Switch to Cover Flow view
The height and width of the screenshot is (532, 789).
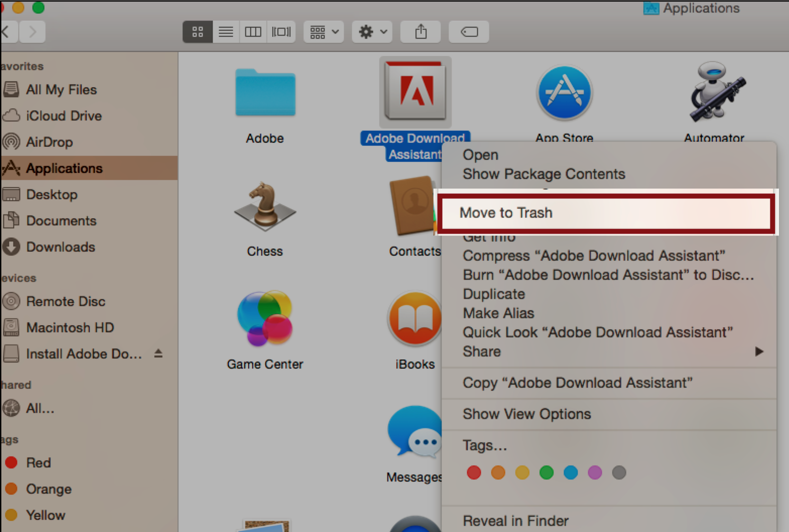281,32
